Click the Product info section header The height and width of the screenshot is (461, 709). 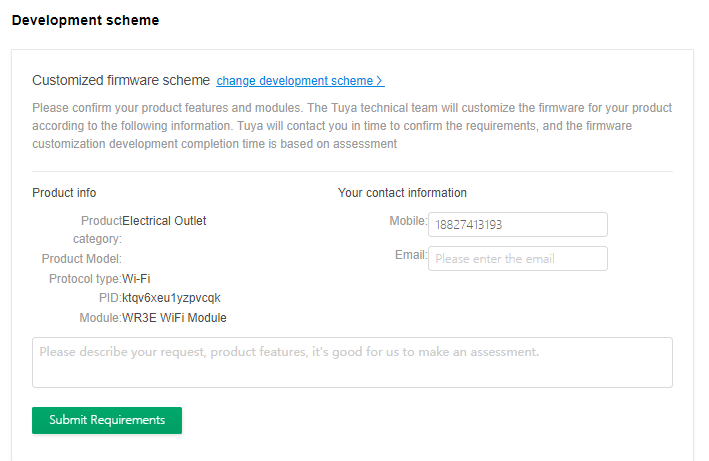coord(64,193)
